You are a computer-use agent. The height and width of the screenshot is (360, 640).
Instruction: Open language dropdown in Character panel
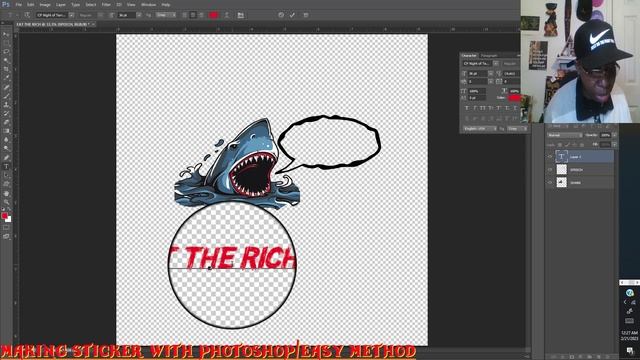(x=480, y=129)
